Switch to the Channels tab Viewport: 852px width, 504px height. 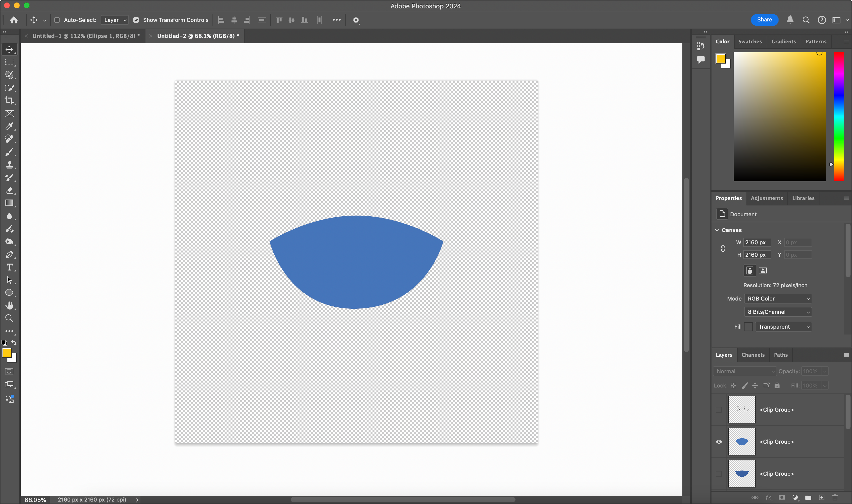[x=753, y=354]
